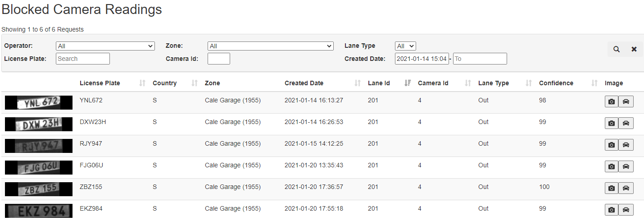This screenshot has width=644, height=221.
Task: Open camera image for FJG06U row
Action: pos(611,166)
